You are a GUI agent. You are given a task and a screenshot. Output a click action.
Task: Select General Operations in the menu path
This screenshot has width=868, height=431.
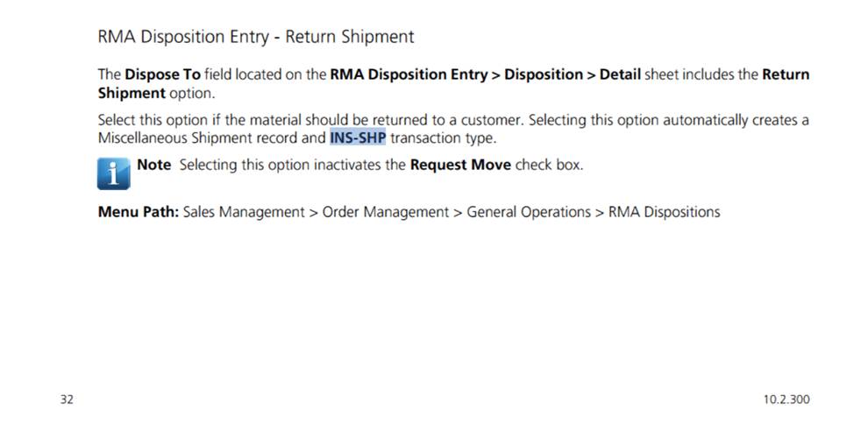pos(529,212)
